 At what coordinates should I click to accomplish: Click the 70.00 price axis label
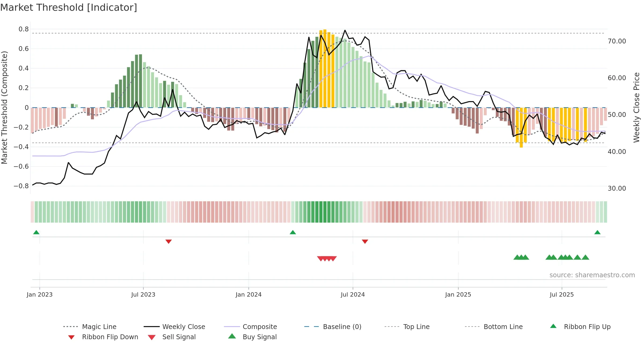coord(617,41)
